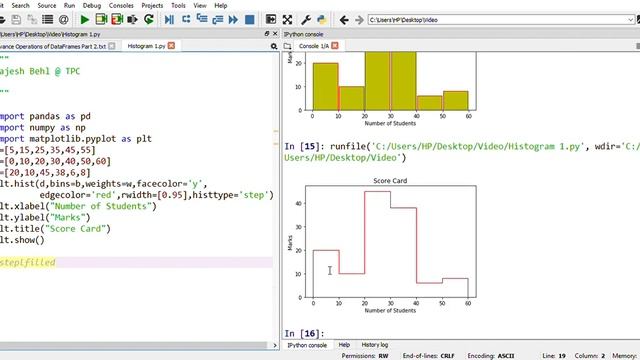Image resolution: width=640 pixels, height=360 pixels.
Task: Toggle fullscreen mode icon
Action: [x=287, y=20]
